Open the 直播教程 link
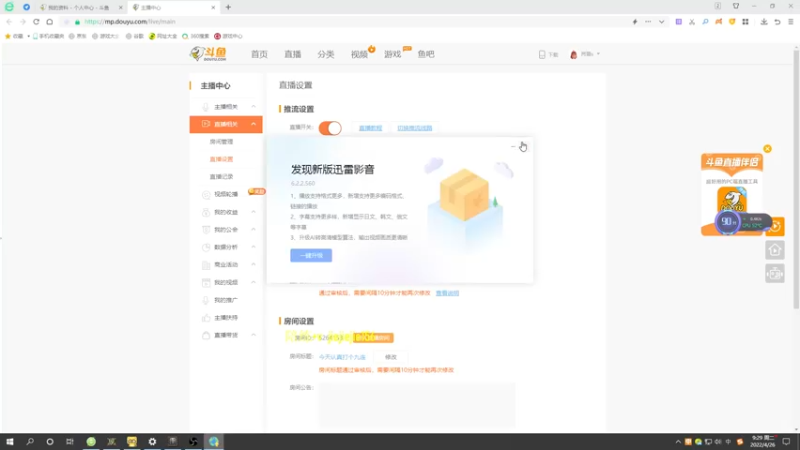 (x=370, y=128)
